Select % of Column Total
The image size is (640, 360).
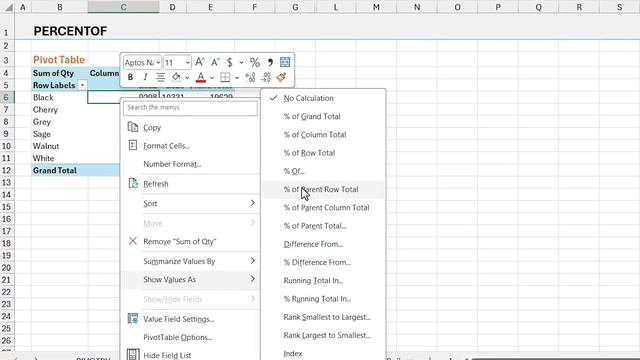315,135
